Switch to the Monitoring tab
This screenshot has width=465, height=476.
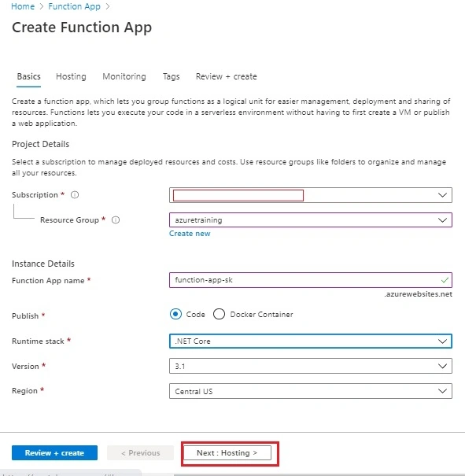click(124, 76)
